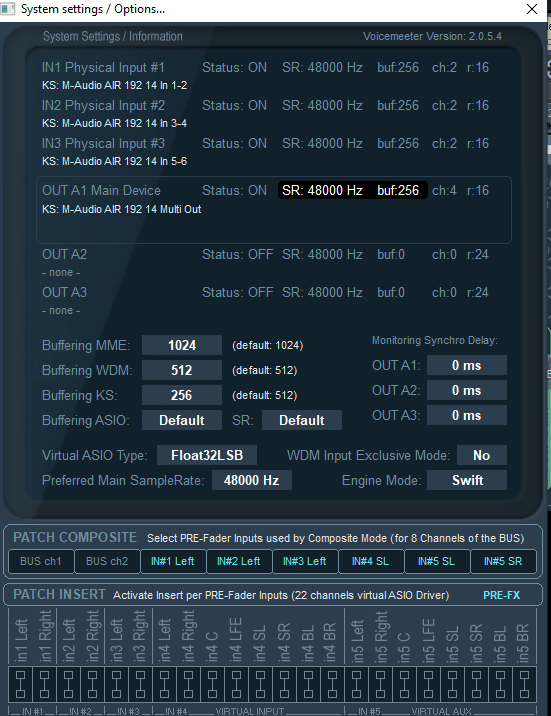Enable insert on in5 SL channel
The image size is (551, 716).
(x=452, y=684)
